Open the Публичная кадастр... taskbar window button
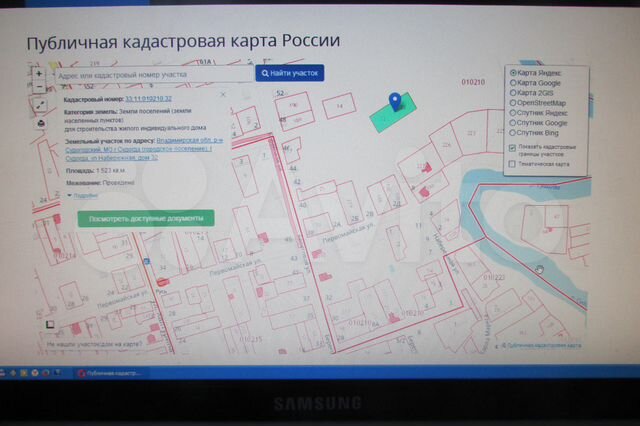 pyautogui.click(x=110, y=373)
